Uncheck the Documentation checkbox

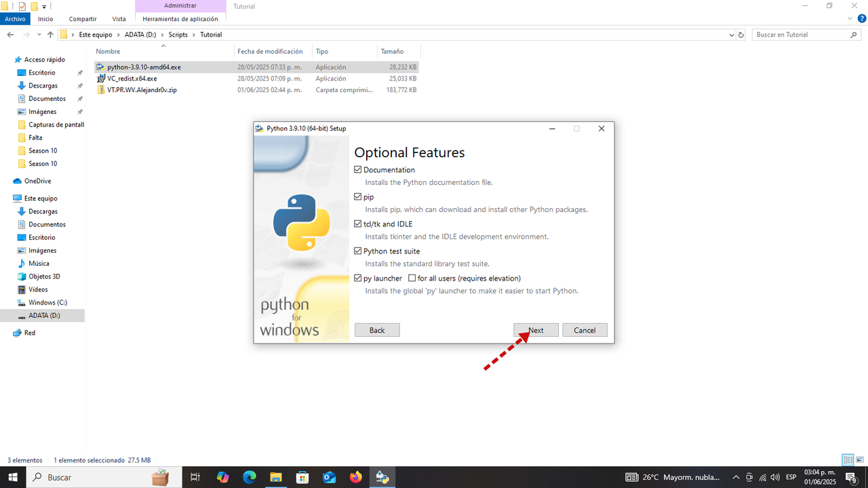(358, 169)
